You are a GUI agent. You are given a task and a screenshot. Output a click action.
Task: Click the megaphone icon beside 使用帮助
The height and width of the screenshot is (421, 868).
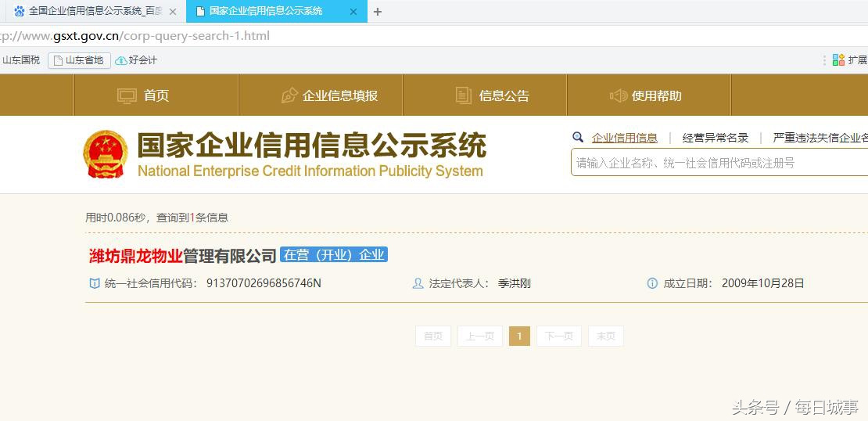618,95
